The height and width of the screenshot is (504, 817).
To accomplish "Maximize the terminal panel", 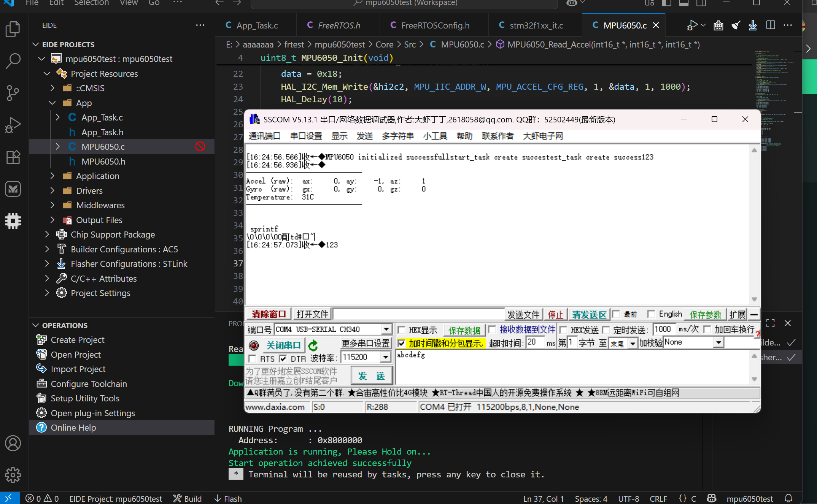I will coord(771,323).
